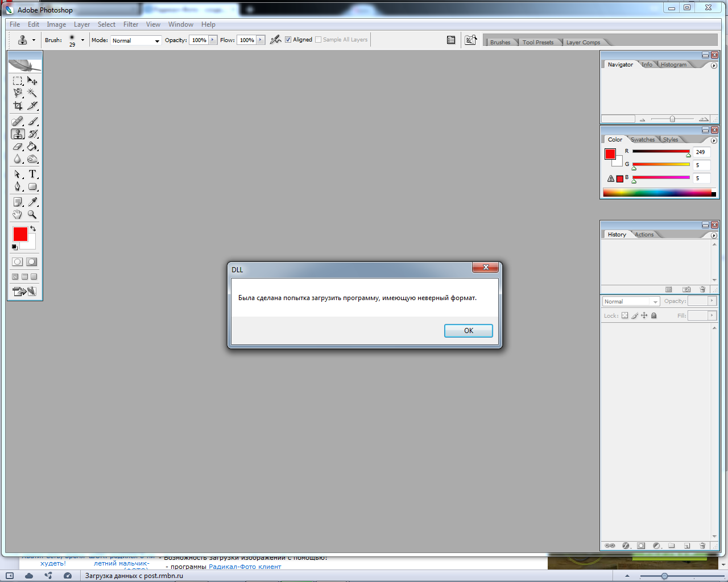Switch to Standard edit mode
The image size is (728, 582).
(18, 262)
